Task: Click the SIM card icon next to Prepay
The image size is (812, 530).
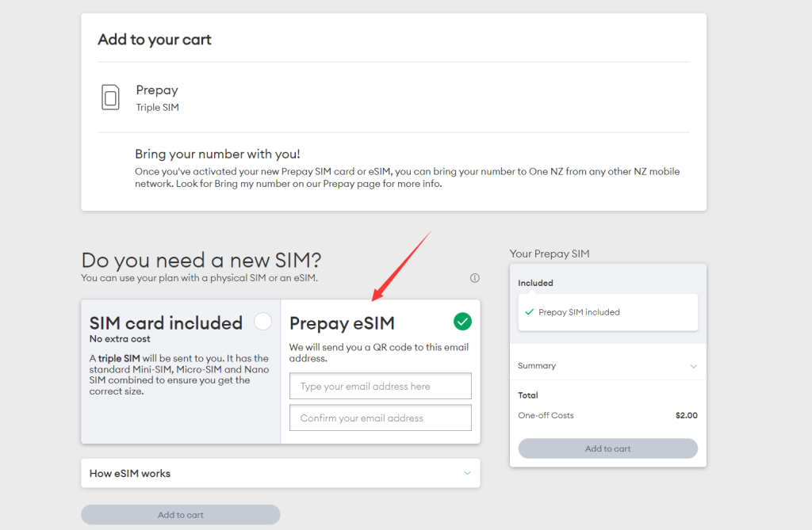Action: pos(110,97)
